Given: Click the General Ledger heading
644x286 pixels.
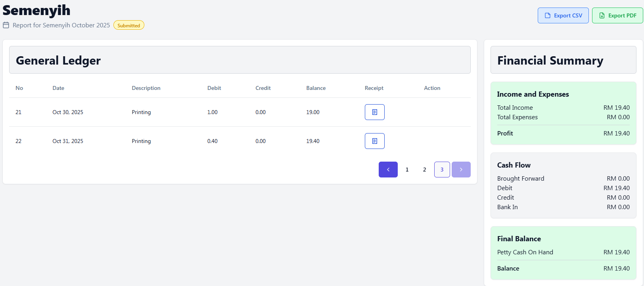Looking at the screenshot, I should (58, 60).
